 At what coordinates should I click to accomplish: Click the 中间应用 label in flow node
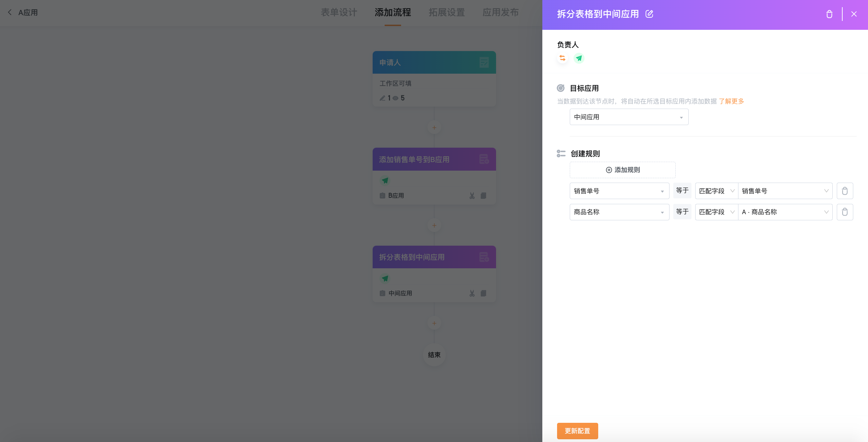coord(400,293)
